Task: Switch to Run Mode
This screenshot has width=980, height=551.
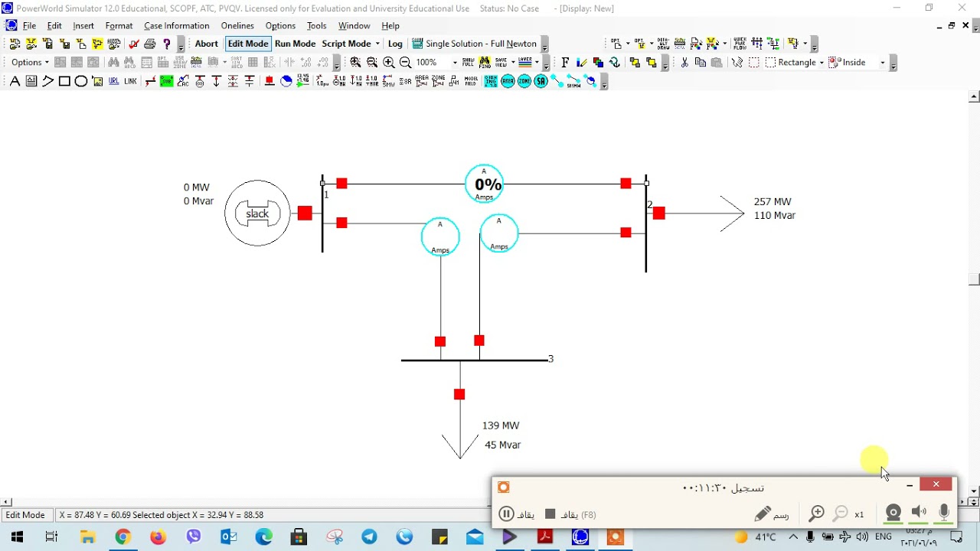Action: click(295, 44)
